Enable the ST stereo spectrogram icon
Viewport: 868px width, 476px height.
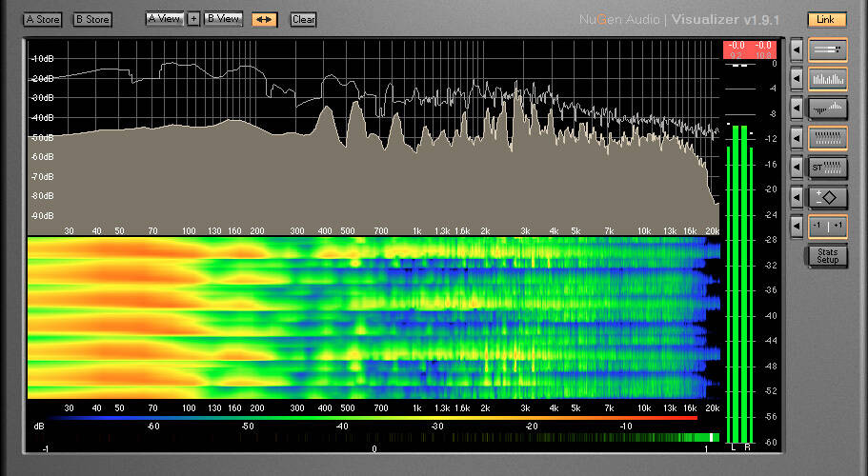(826, 168)
